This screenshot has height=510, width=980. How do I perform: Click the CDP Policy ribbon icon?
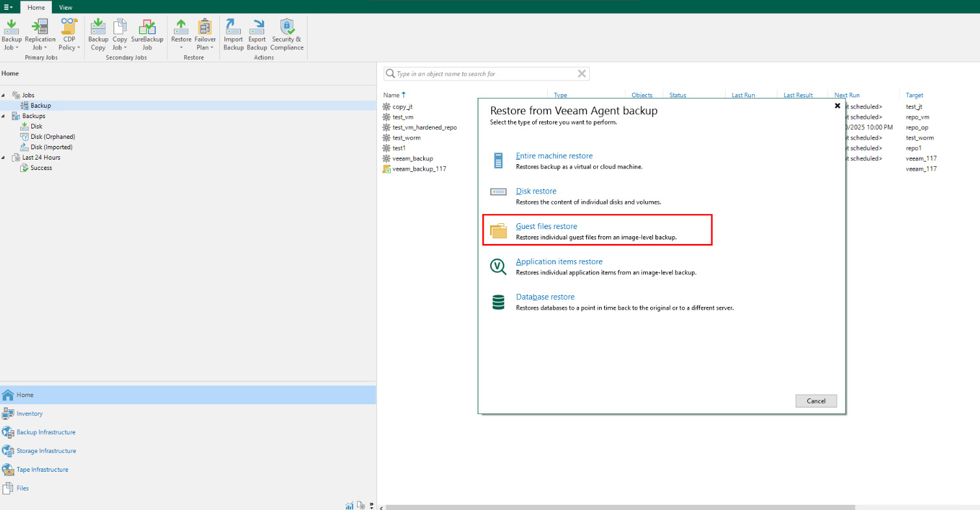(x=69, y=34)
